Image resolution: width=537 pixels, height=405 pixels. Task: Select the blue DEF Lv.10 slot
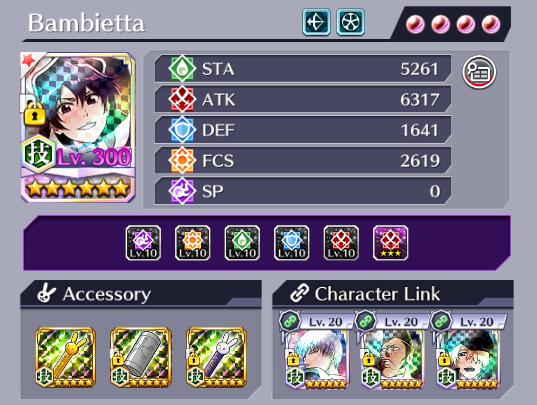pos(291,243)
